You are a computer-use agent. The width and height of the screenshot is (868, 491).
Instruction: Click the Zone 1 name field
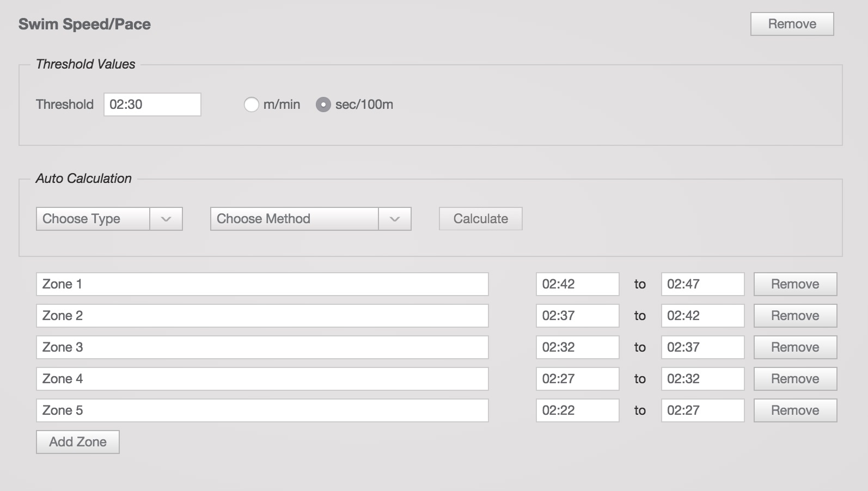click(x=262, y=284)
